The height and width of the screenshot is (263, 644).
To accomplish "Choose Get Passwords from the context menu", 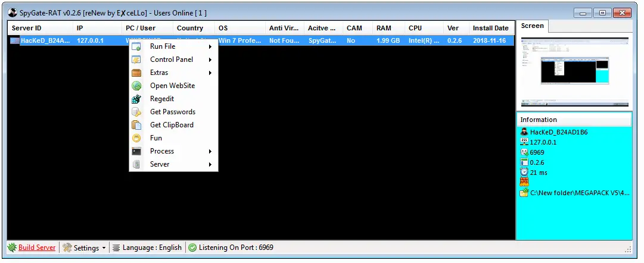I will 172,112.
